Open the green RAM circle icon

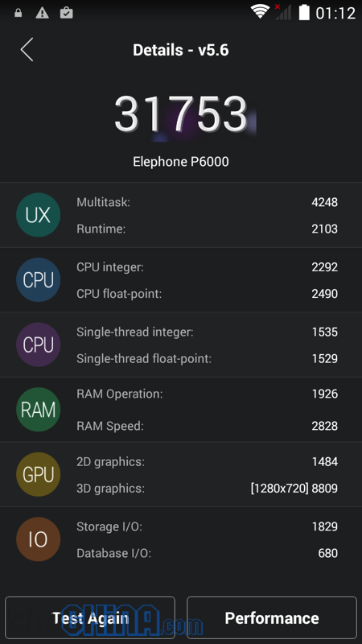tap(38, 410)
